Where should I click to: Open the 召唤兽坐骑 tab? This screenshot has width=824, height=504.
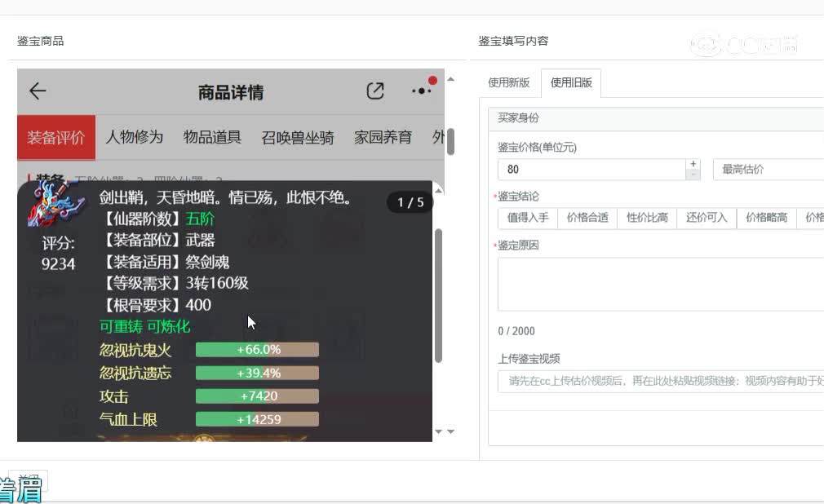(298, 137)
